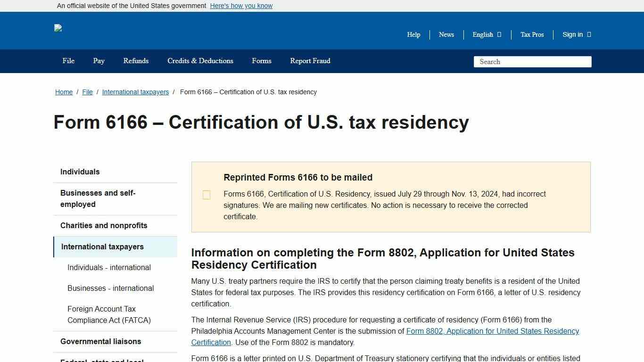Screen dimensions: 644x362
Task: Open Credits & Deductions section
Action: (x=200, y=61)
